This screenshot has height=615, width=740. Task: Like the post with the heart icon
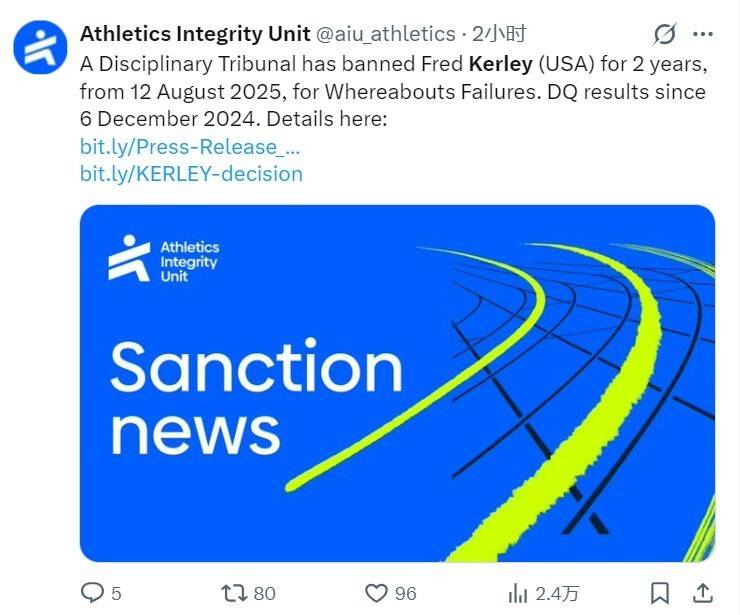tap(376, 593)
